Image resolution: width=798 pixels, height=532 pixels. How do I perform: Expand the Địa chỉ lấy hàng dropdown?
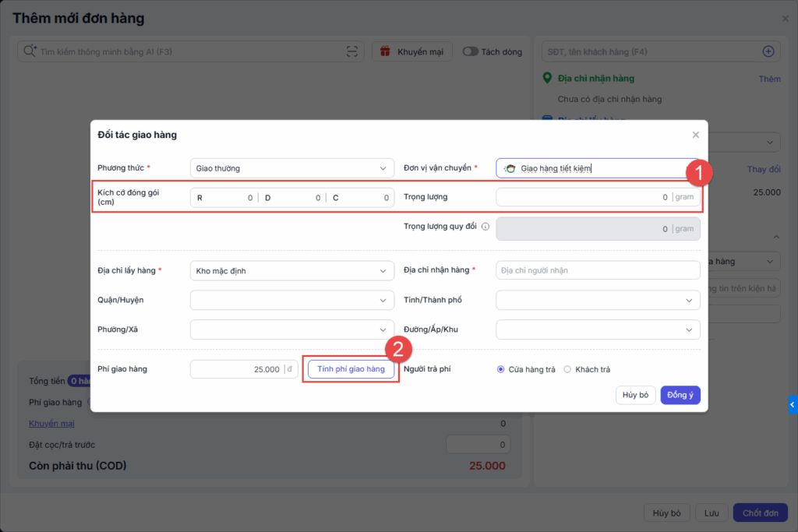coord(292,270)
